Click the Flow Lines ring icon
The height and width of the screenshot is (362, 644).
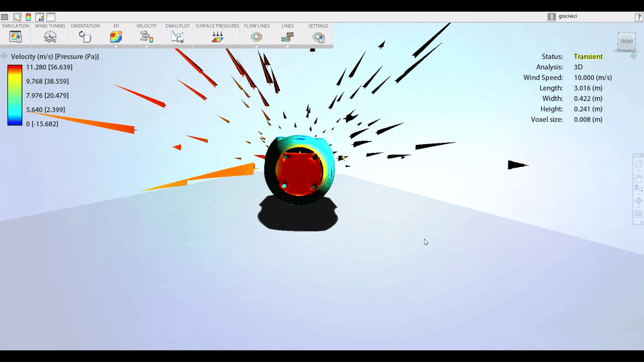(257, 37)
